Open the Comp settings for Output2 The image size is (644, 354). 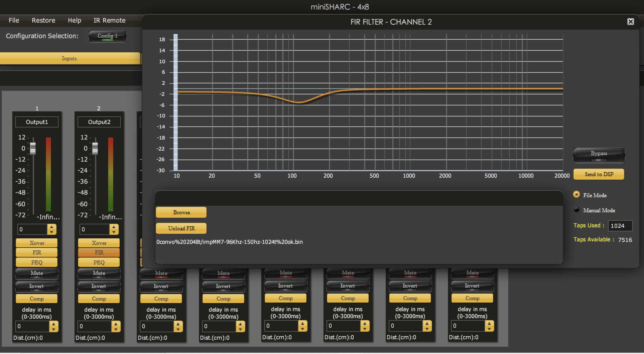99,299
